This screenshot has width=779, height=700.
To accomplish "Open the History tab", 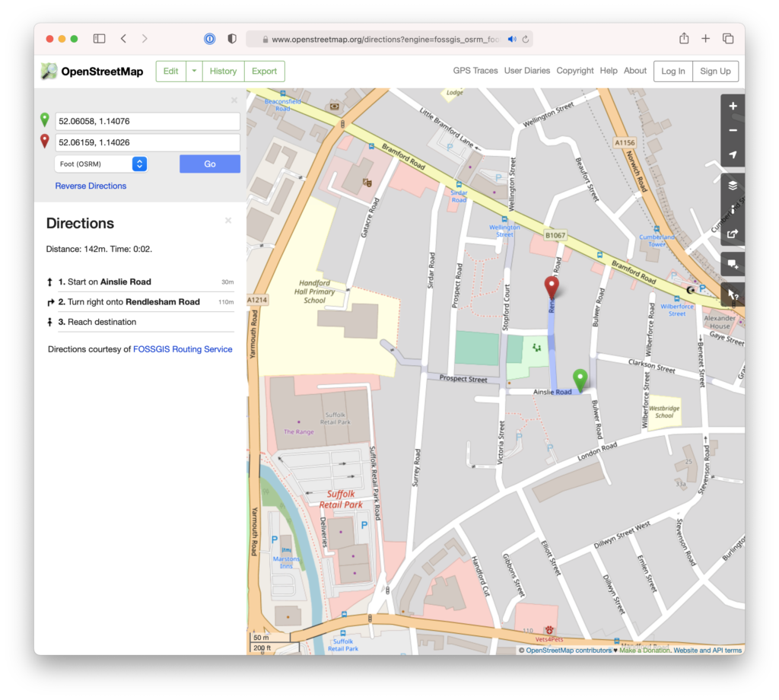I will point(223,71).
